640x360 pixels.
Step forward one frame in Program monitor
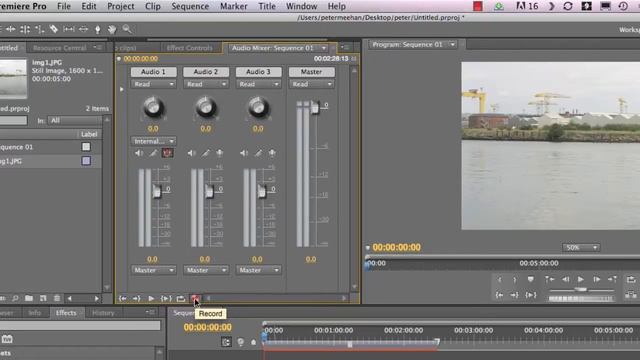coord(596,280)
